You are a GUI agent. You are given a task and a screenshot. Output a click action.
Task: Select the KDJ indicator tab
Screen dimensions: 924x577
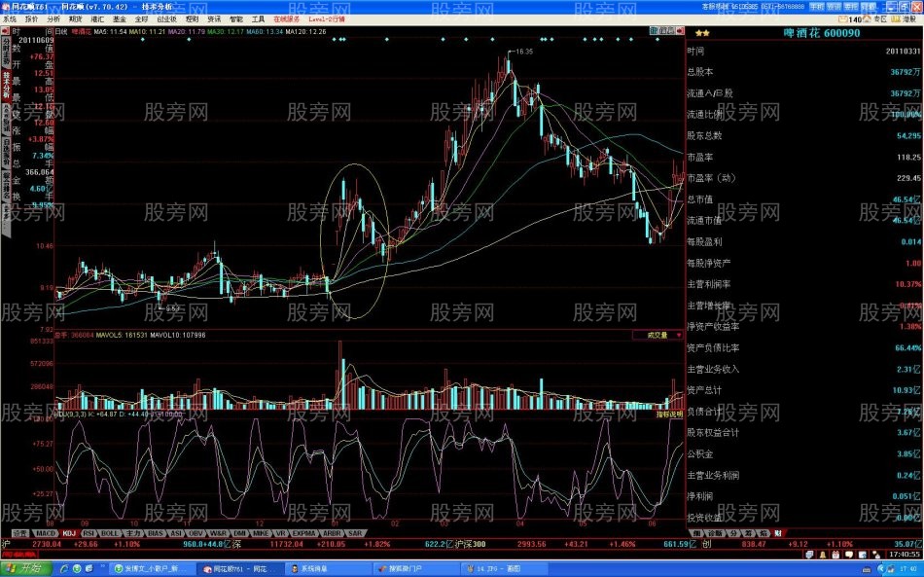[68, 533]
